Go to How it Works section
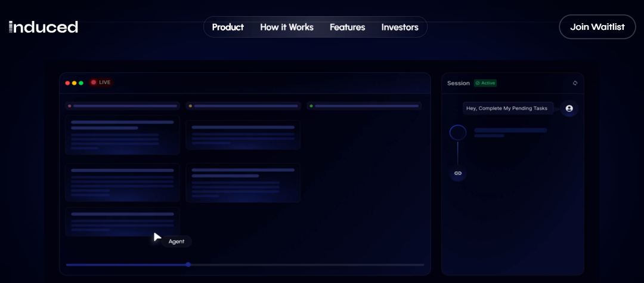The image size is (644, 283). click(x=286, y=27)
